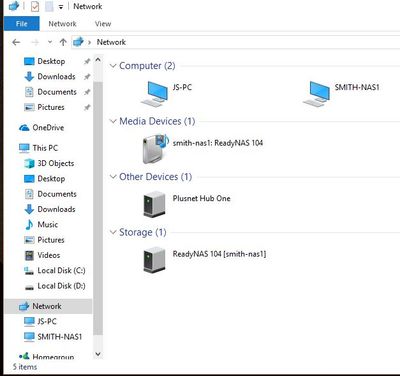Click the navigation pane scrollbar thumb
The width and height of the screenshot is (400, 376).
point(98,208)
